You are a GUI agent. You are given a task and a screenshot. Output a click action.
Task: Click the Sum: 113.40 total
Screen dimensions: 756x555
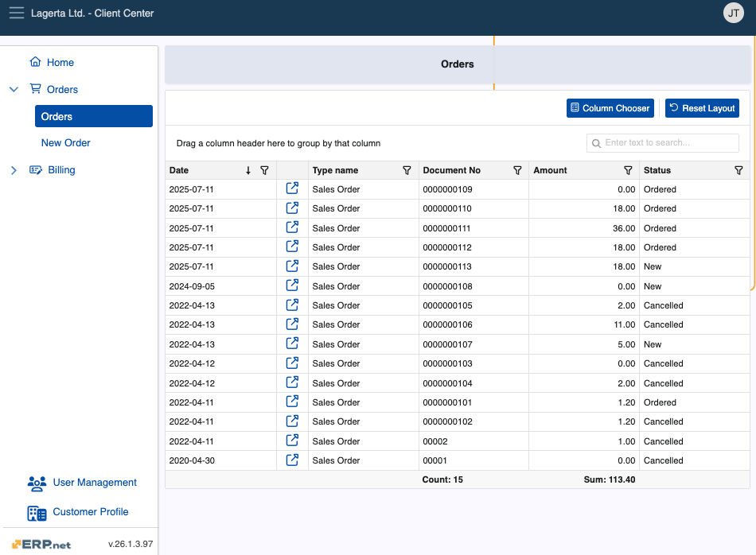tap(610, 479)
